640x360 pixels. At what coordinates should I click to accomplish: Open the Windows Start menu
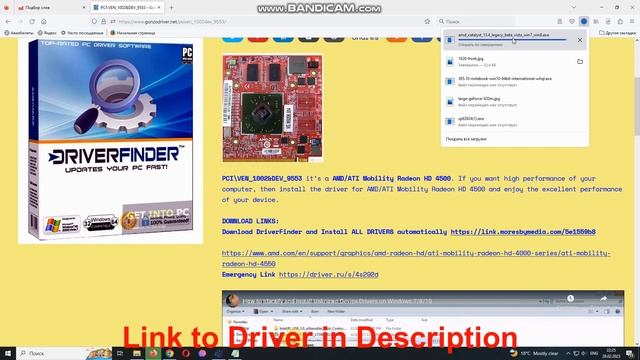point(7,353)
